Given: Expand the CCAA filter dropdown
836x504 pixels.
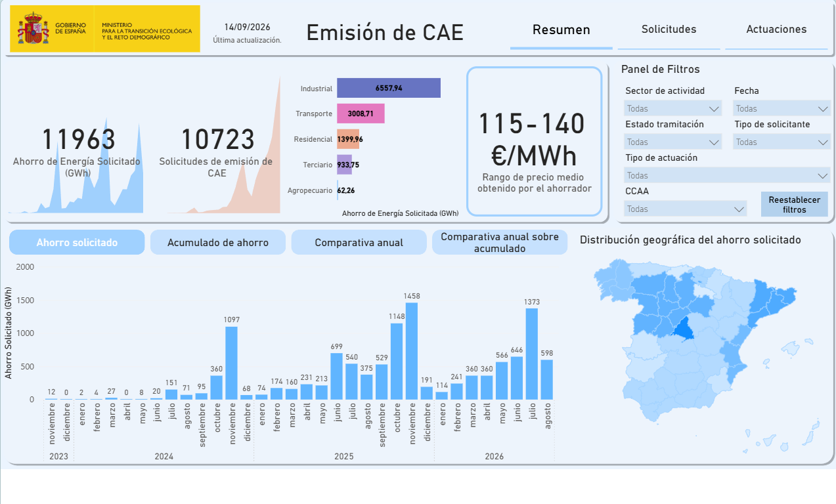Looking at the screenshot, I should [x=685, y=209].
